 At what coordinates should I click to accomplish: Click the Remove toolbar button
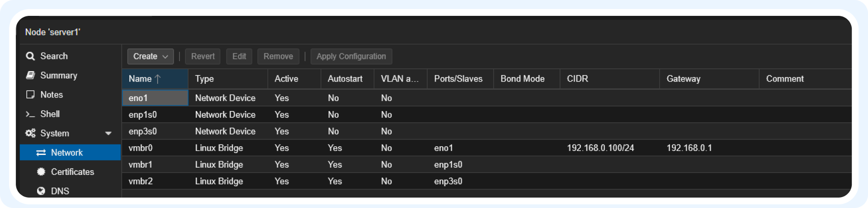click(278, 56)
